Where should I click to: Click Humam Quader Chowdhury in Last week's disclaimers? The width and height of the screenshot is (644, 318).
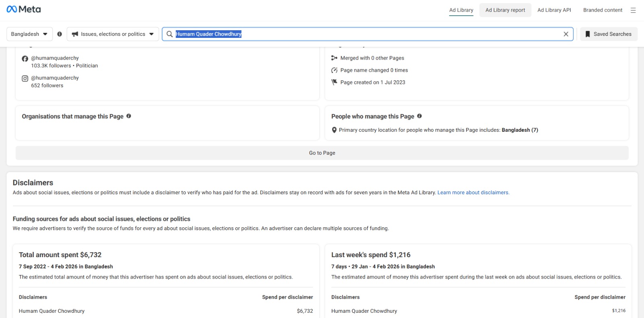tap(364, 311)
